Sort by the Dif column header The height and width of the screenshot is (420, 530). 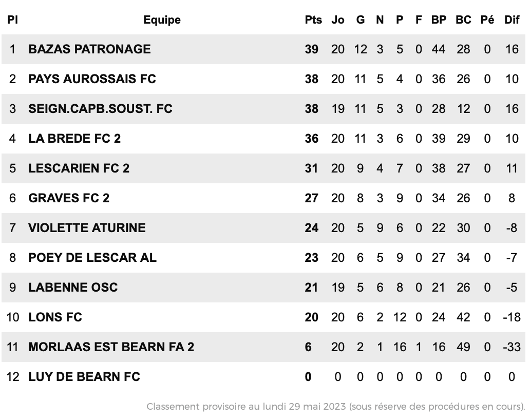point(512,20)
